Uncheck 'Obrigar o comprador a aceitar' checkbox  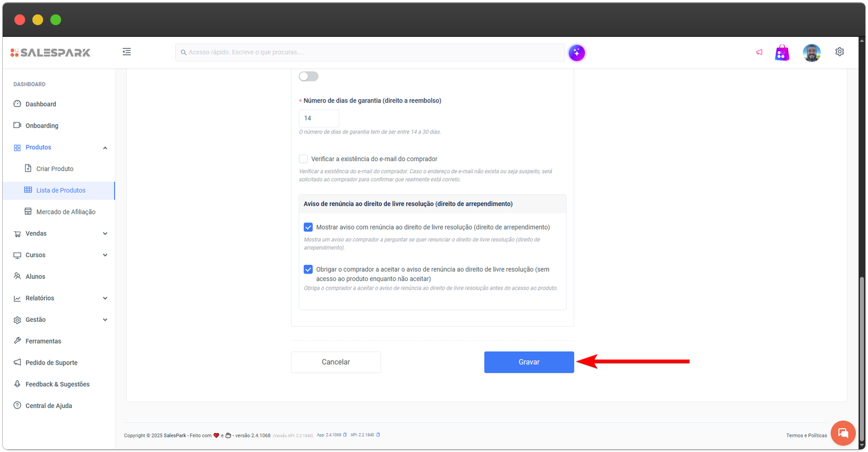click(x=308, y=270)
